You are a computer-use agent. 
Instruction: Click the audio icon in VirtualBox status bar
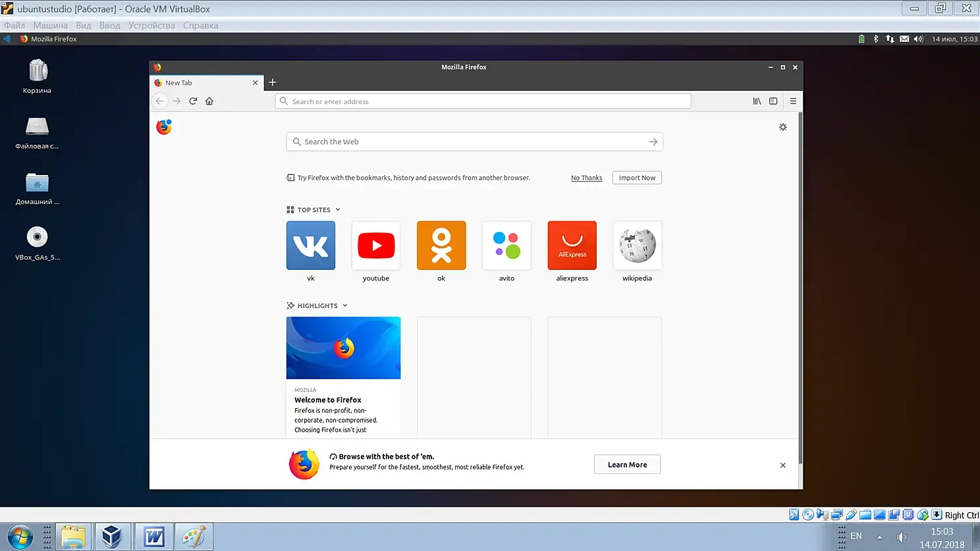coord(823,515)
